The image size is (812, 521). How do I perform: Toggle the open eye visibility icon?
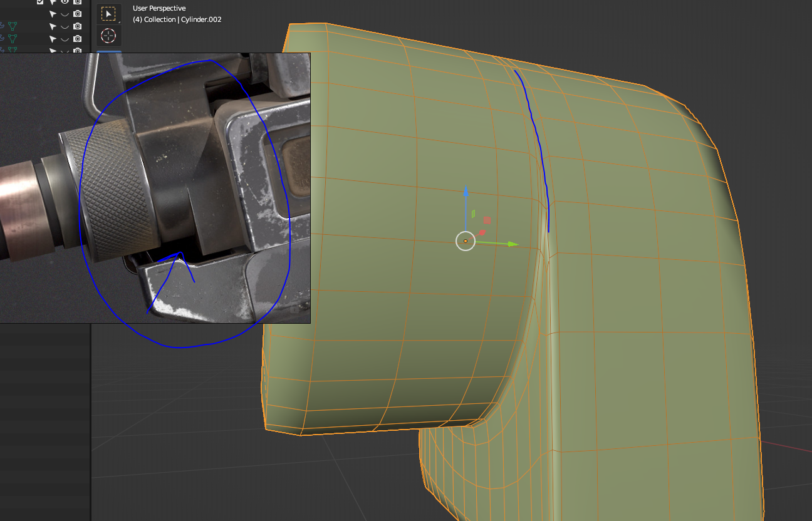coord(65,2)
